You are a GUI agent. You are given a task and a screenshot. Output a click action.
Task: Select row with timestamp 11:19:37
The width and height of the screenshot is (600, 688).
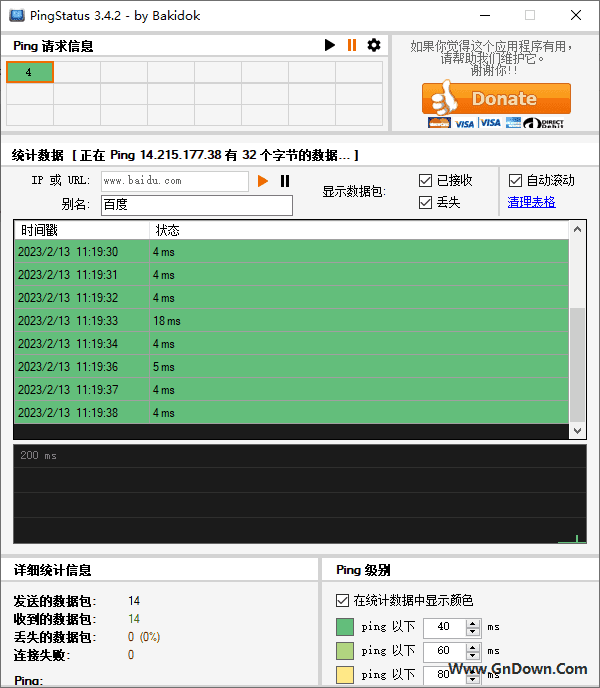point(291,390)
